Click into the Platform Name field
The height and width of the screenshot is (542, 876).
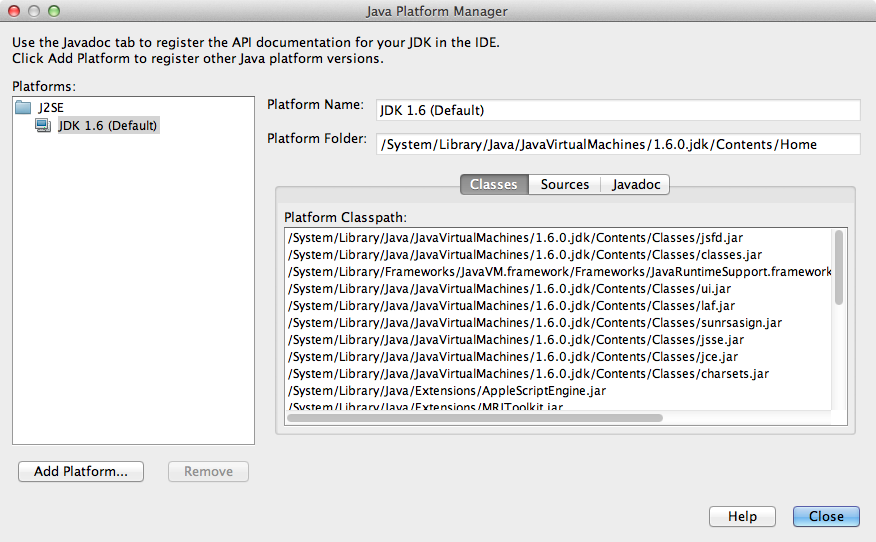pos(618,110)
